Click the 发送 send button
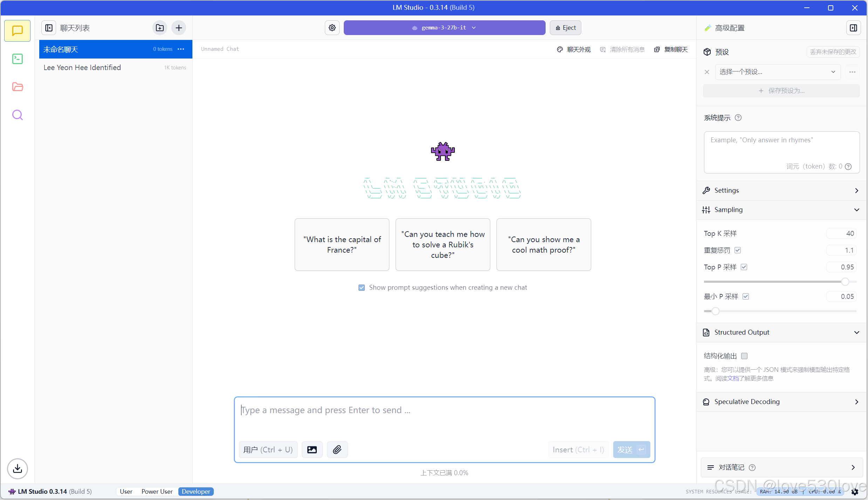The image size is (868, 500). coord(631,450)
